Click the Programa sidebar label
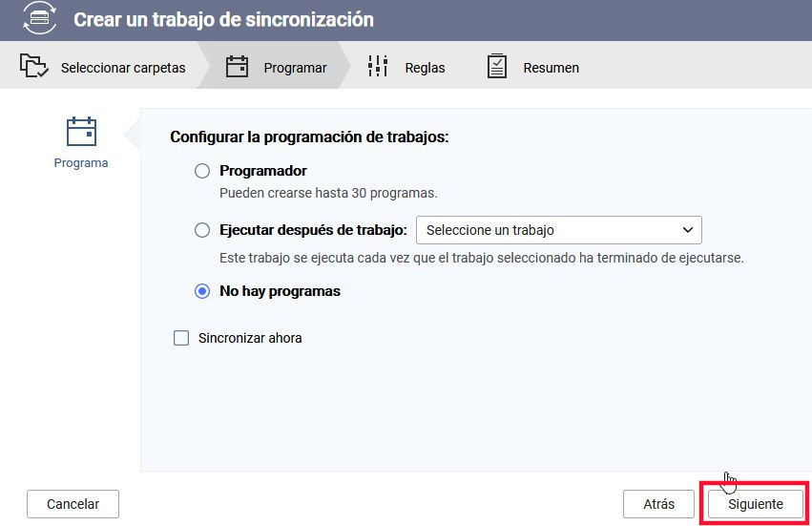The width and height of the screenshot is (812, 526). pos(81,163)
